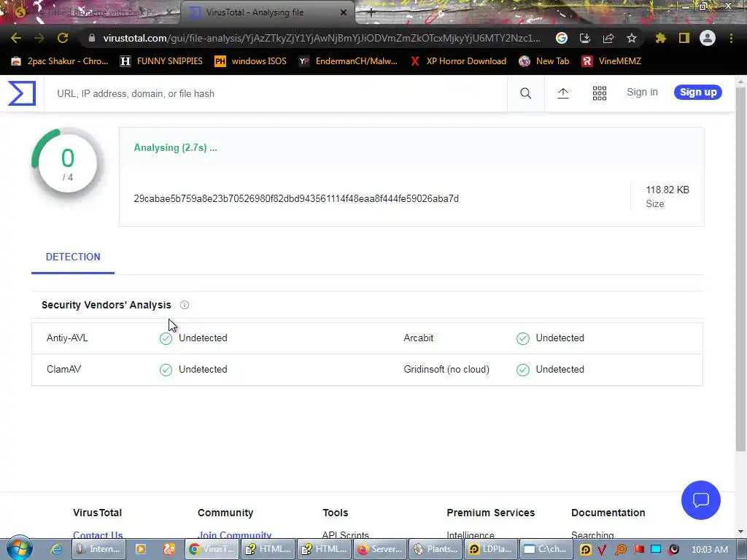Screen dimensions: 747x560
Task: Open the New Tab bookmark
Action: pyautogui.click(x=544, y=61)
